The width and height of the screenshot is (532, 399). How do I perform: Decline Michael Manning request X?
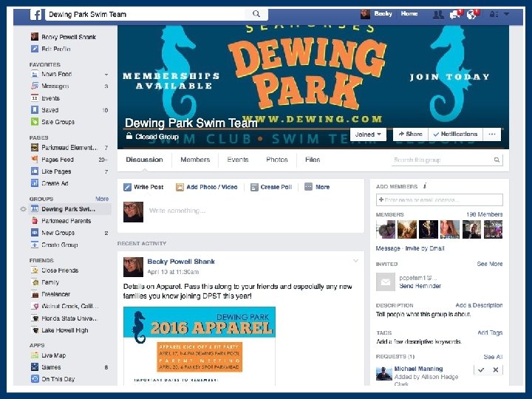(x=496, y=370)
